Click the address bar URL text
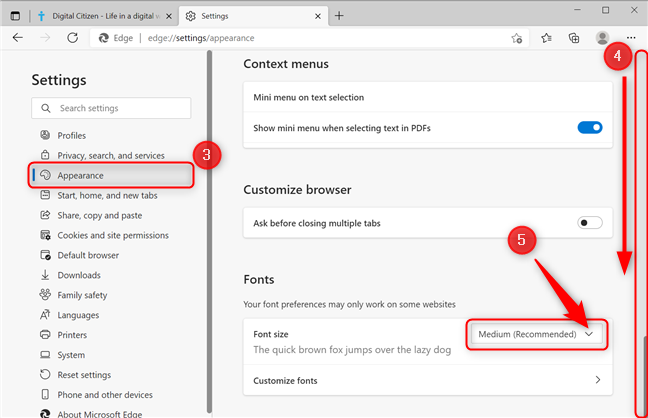This screenshot has height=418, width=648. pos(201,38)
